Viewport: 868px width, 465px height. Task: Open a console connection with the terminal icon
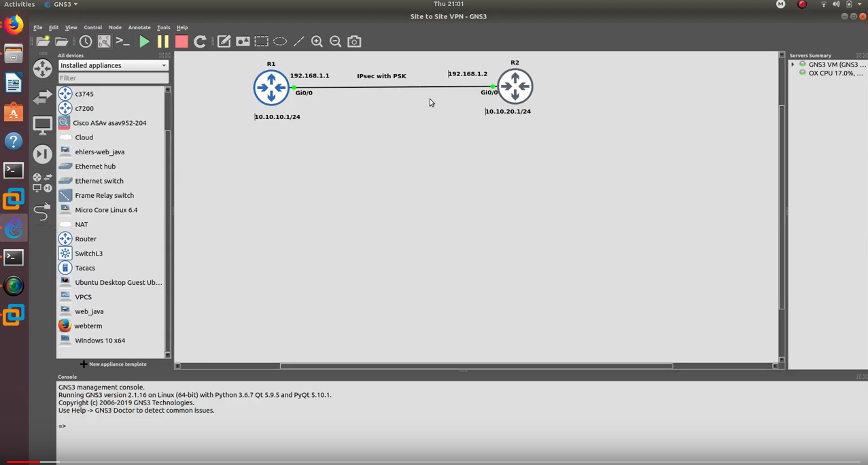point(122,41)
